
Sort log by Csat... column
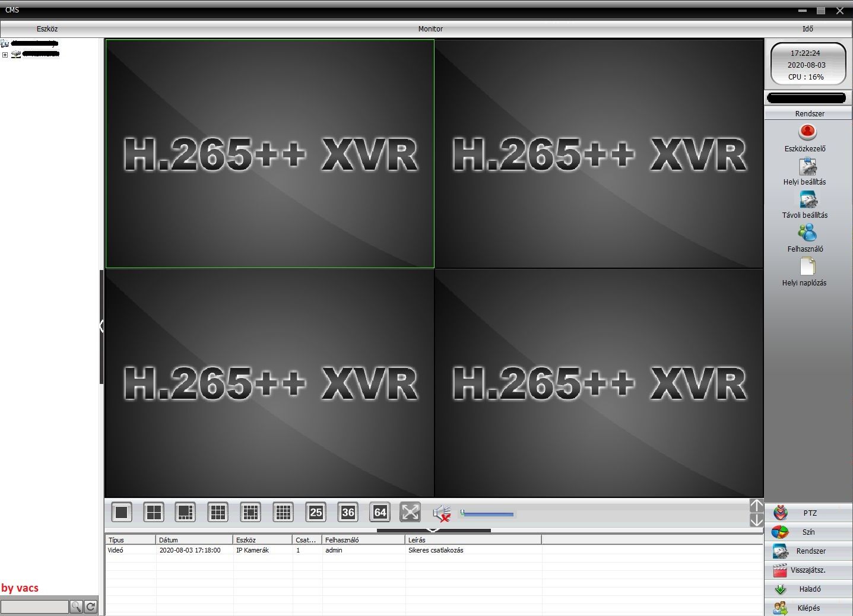(307, 540)
